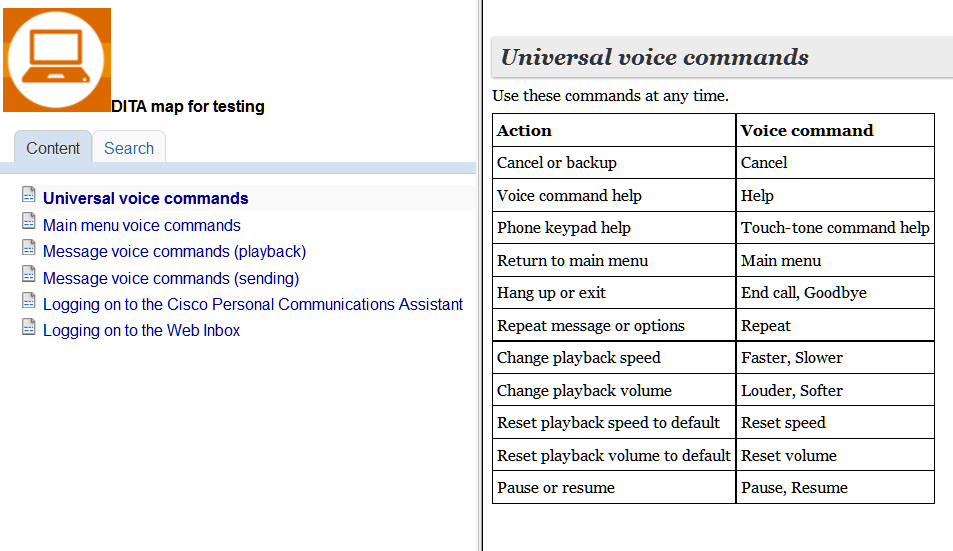The image size is (953, 551).
Task: Select the Content tab
Action: tap(53, 148)
